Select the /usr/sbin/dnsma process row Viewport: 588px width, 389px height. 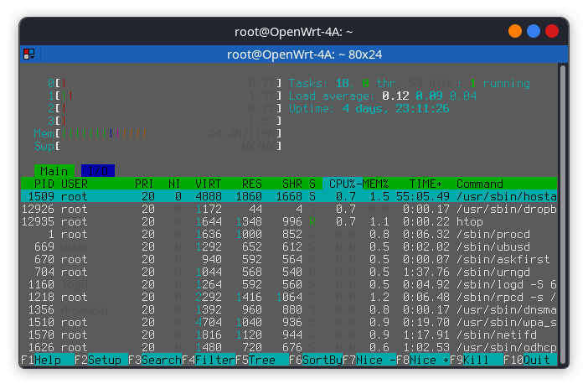[x=289, y=309]
